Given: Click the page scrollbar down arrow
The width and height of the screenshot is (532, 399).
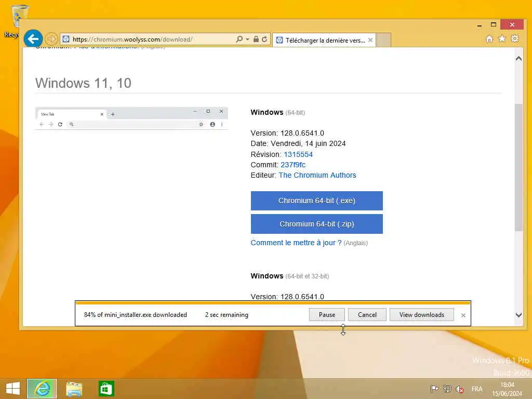Looking at the screenshot, I should pyautogui.click(x=518, y=315).
